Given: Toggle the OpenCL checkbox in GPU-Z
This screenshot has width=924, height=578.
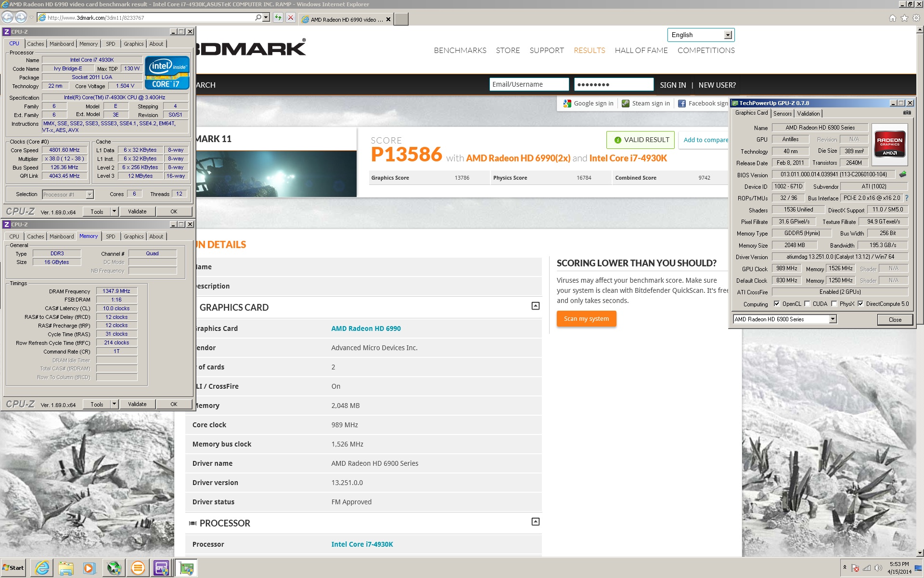Looking at the screenshot, I should pos(776,304).
